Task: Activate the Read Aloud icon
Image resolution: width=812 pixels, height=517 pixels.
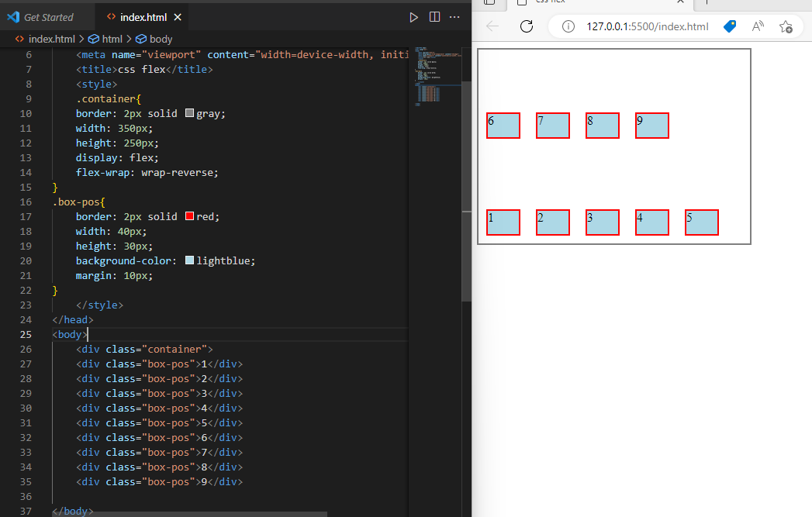Action: 758,26
